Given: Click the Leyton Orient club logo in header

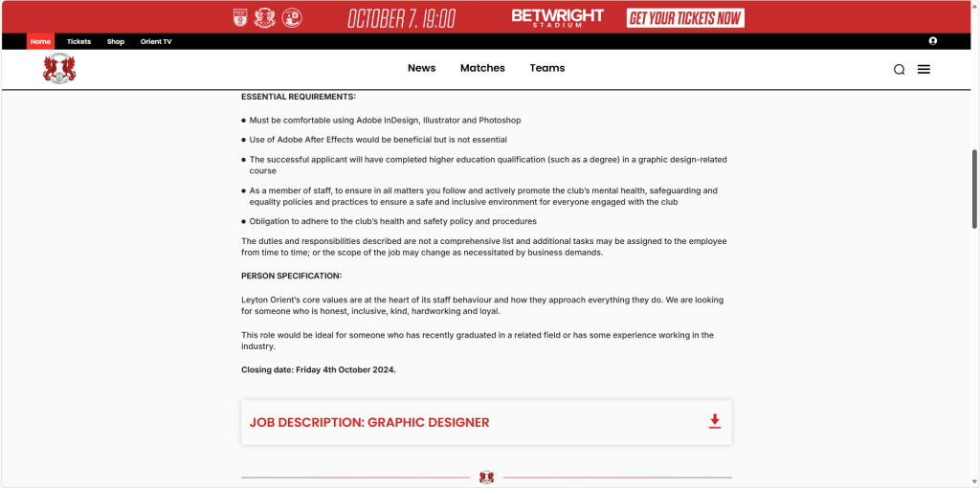Looking at the screenshot, I should [59, 69].
